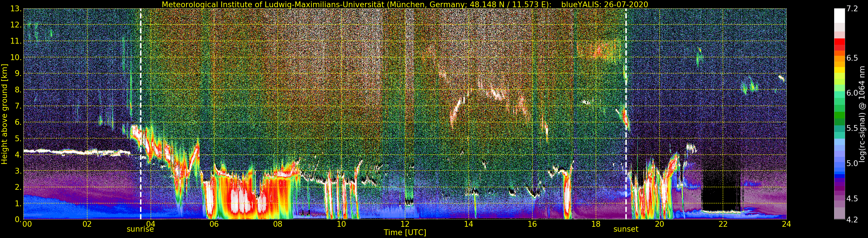Click the '6.5' colorbar value
868x238 pixels.
(x=852, y=58)
